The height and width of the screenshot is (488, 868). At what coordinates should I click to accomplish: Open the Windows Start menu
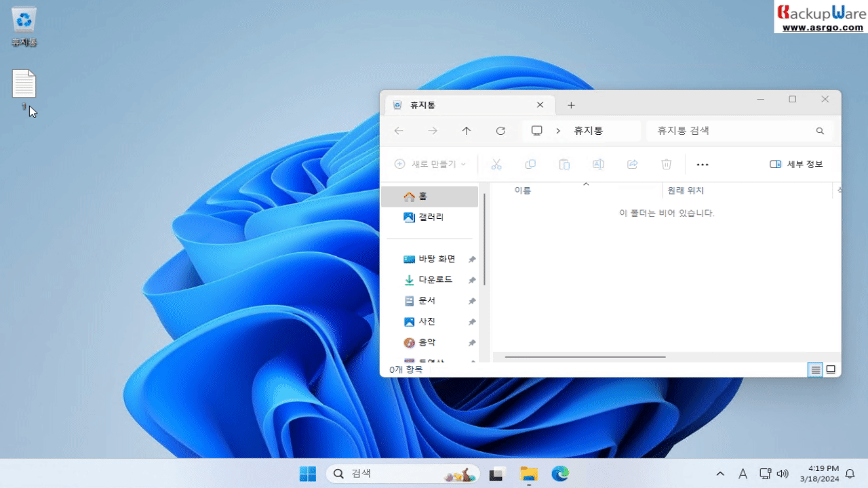[308, 474]
